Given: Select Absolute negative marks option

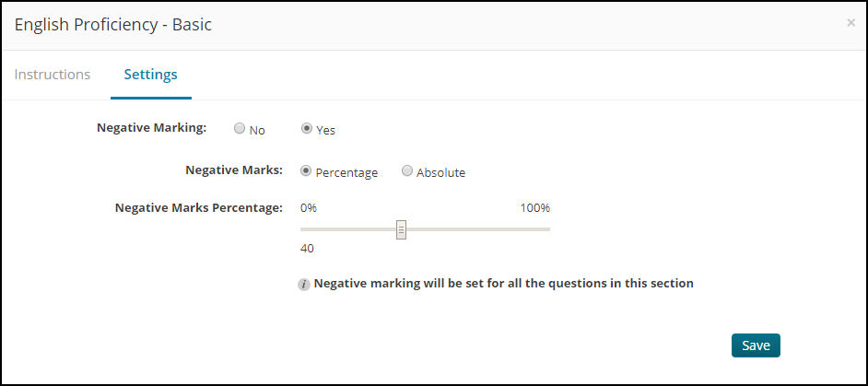Looking at the screenshot, I should [x=407, y=171].
